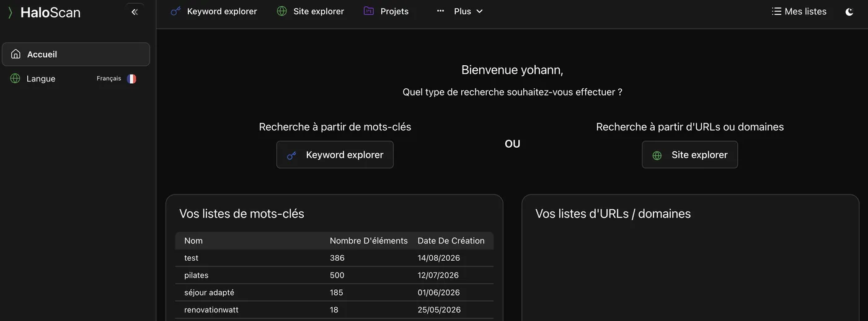Viewport: 868px width, 321px height.
Task: Open Keyword explorer in the top menu
Action: 214,11
